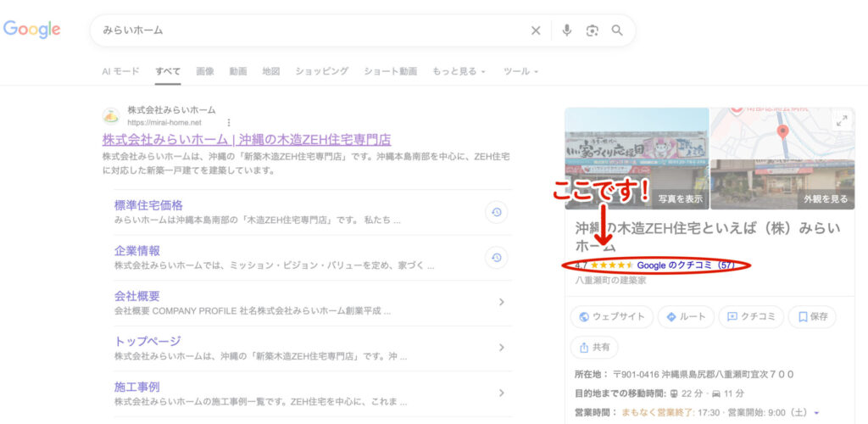
Task: Switch to the AI モード tab
Action: click(x=120, y=71)
